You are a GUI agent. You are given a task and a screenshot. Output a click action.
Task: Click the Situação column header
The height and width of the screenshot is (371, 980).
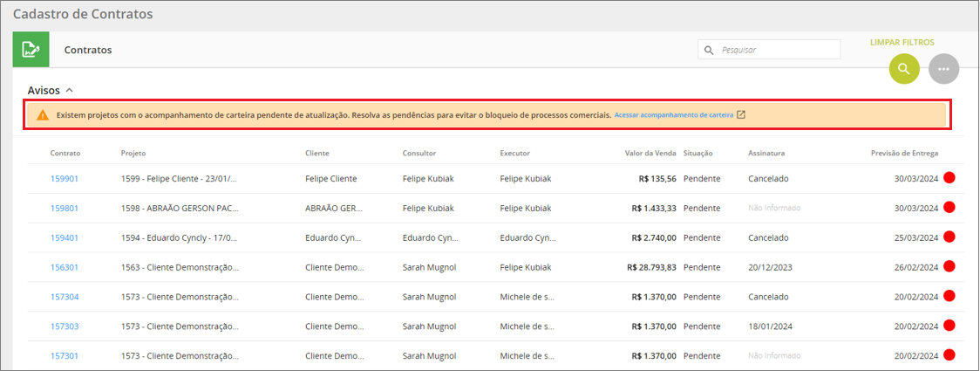(x=698, y=154)
